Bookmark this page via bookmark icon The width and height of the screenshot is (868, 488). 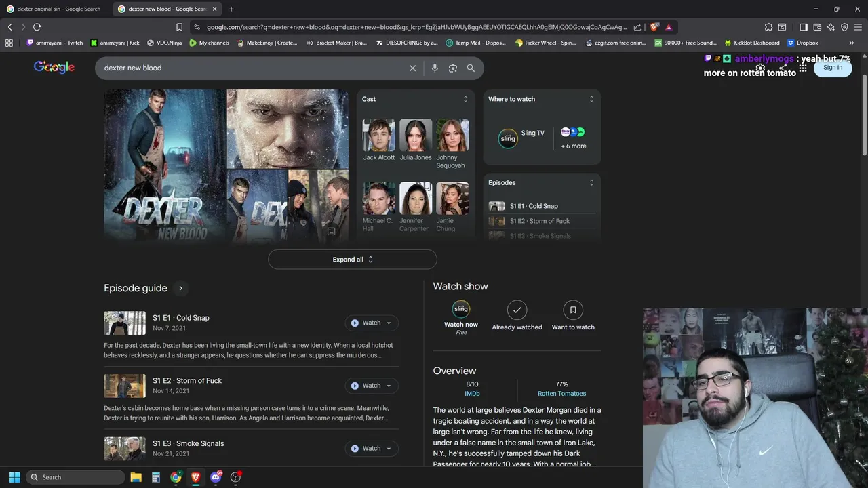[179, 27]
